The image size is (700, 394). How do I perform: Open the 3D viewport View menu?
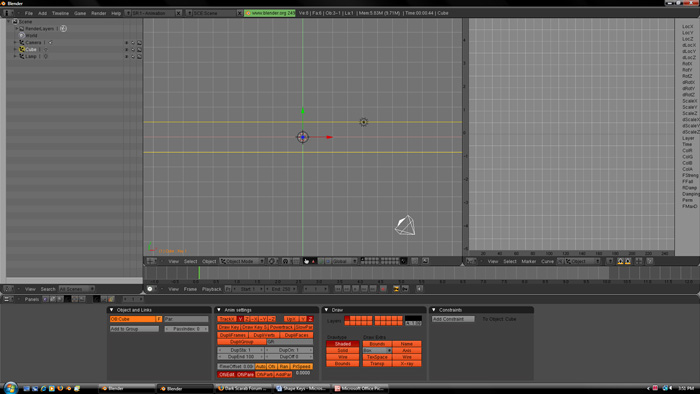click(173, 261)
